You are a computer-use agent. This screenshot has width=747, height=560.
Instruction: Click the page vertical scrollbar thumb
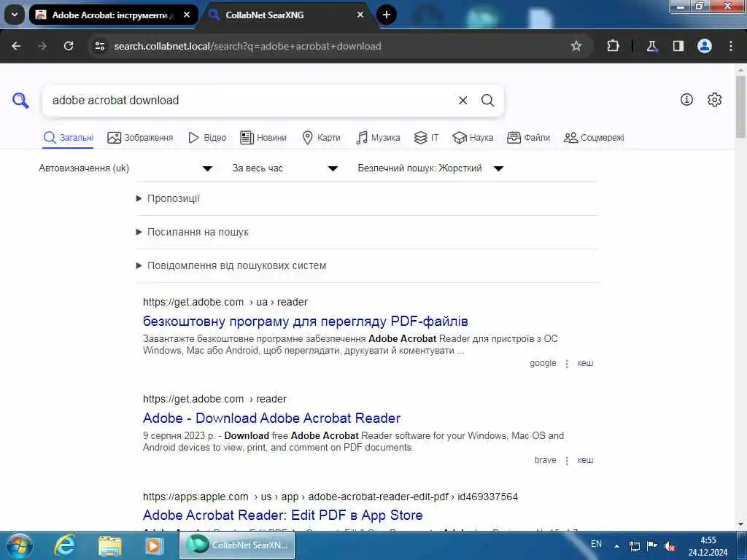[x=740, y=106]
